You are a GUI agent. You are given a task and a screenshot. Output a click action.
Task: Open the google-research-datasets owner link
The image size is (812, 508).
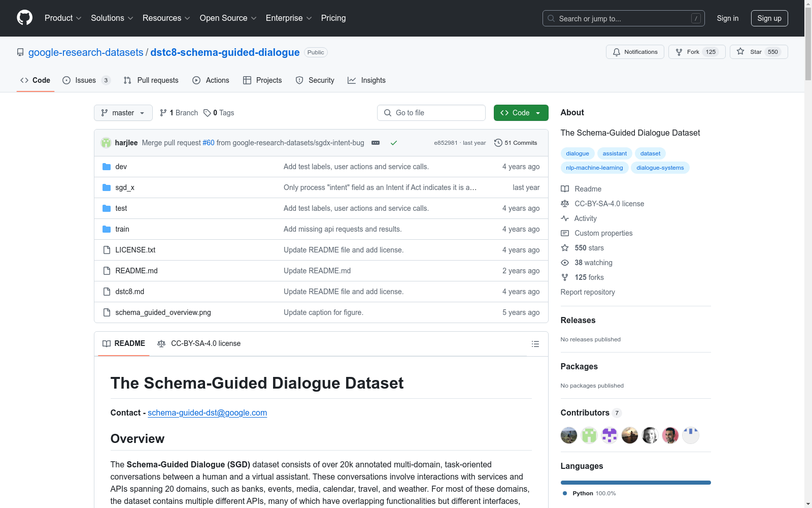tap(86, 52)
